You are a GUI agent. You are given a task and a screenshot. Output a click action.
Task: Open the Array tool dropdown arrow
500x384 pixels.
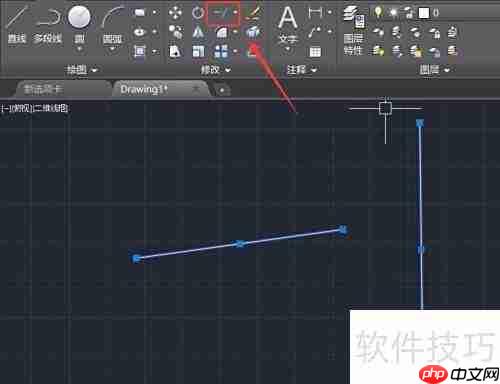[x=235, y=51]
